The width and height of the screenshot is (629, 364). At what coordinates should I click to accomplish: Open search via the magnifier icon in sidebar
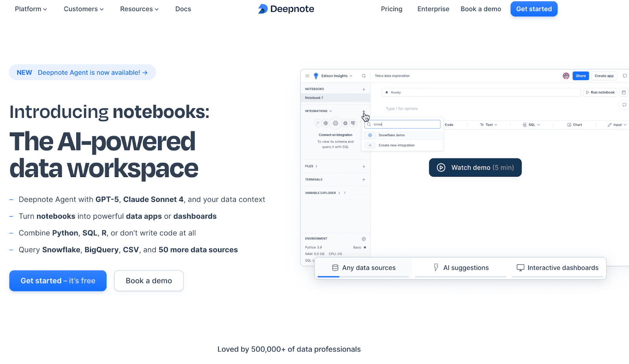[364, 76]
